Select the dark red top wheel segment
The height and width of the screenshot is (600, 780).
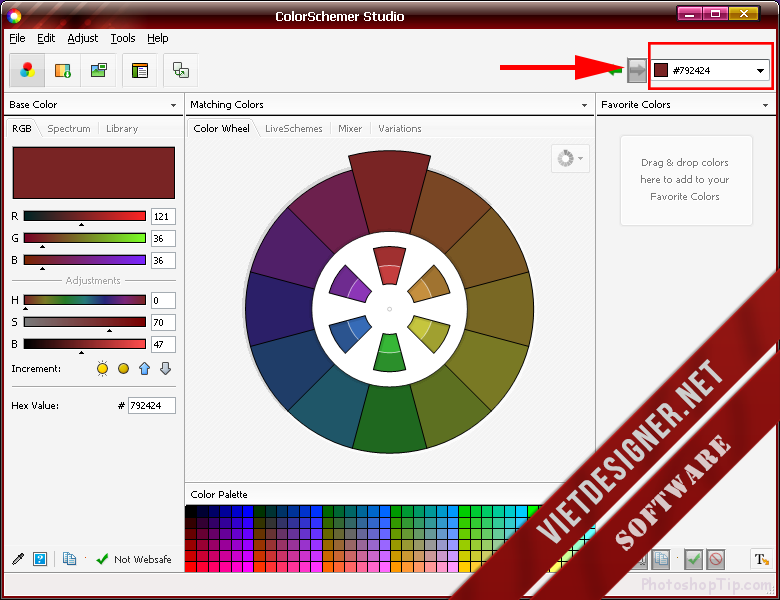390,192
